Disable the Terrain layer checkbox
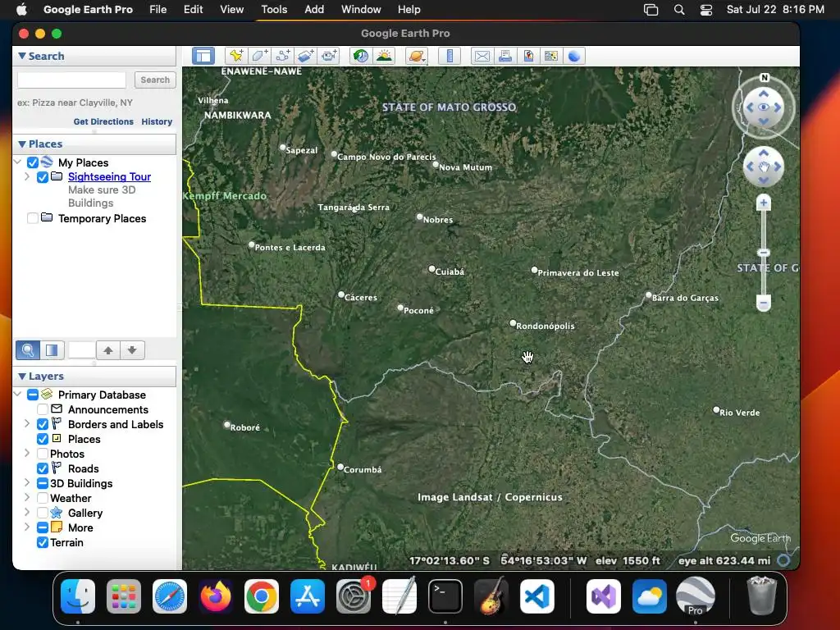840x630 pixels. (43, 543)
